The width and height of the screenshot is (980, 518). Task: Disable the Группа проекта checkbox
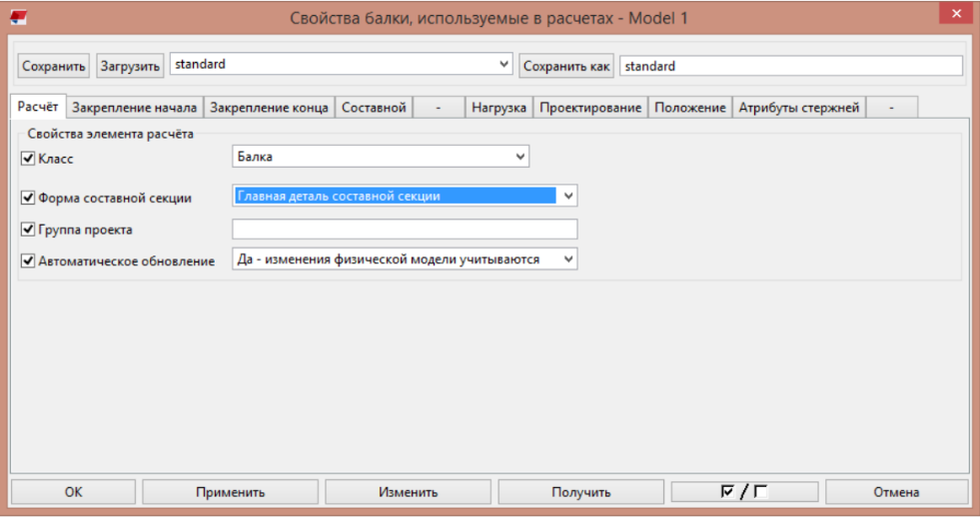pyautogui.click(x=28, y=230)
